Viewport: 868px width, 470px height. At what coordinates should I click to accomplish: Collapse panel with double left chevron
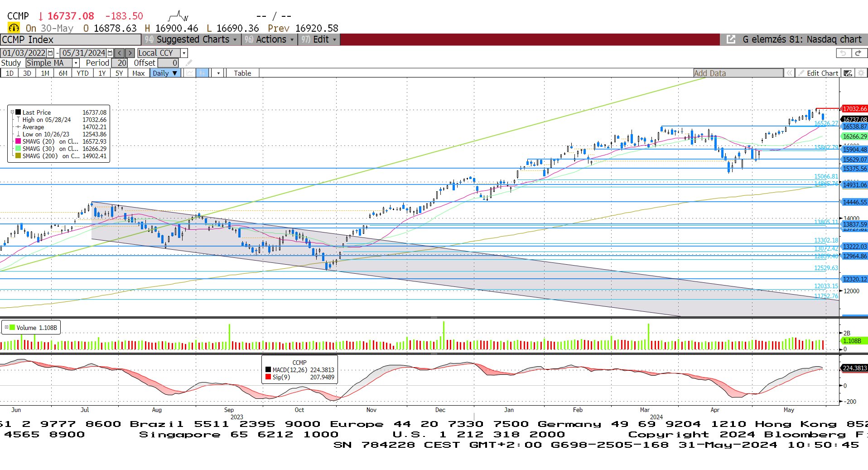789,73
